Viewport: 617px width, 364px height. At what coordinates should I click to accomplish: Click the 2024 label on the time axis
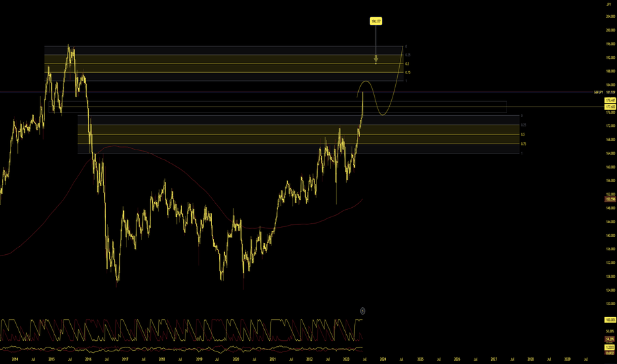[383, 359]
